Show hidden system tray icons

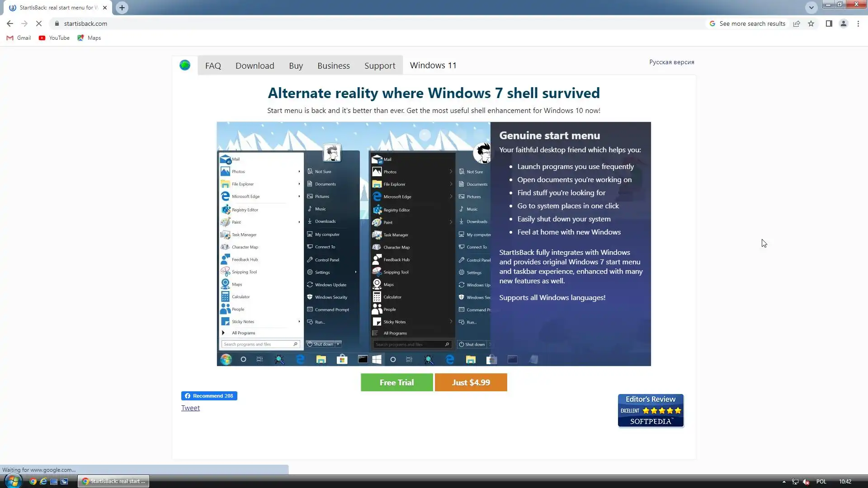tap(784, 482)
